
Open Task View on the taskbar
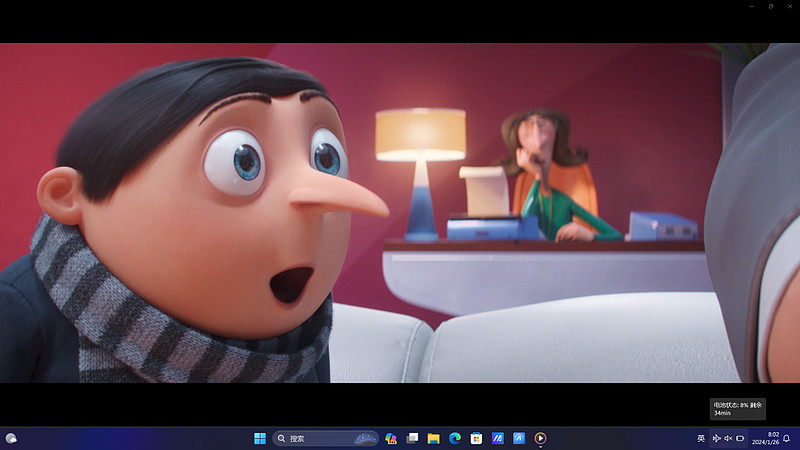[x=412, y=438]
